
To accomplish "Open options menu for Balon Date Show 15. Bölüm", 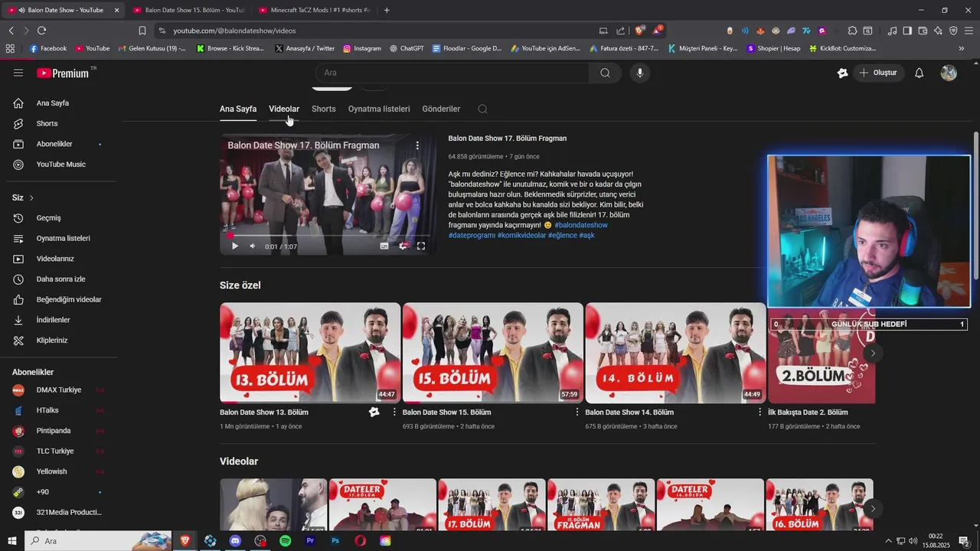I will tap(577, 412).
